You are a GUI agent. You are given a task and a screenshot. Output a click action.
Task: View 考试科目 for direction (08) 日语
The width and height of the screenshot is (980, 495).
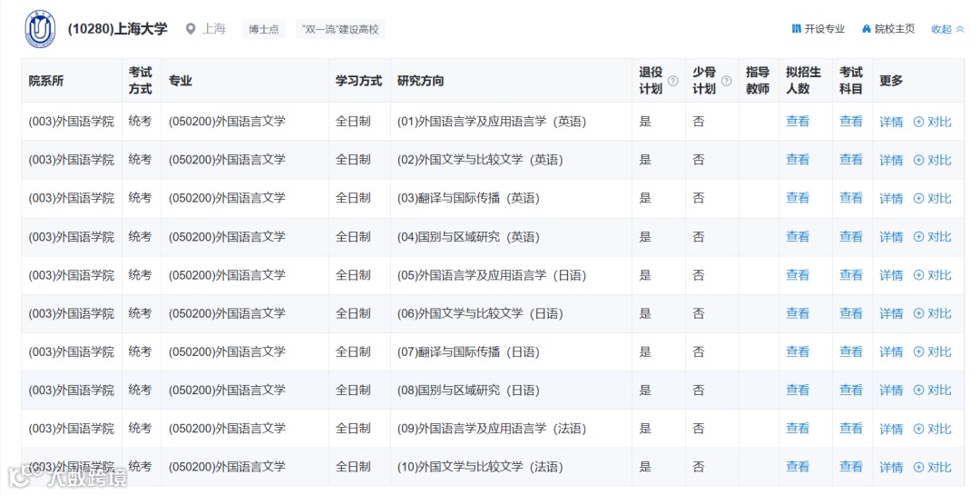(x=850, y=390)
